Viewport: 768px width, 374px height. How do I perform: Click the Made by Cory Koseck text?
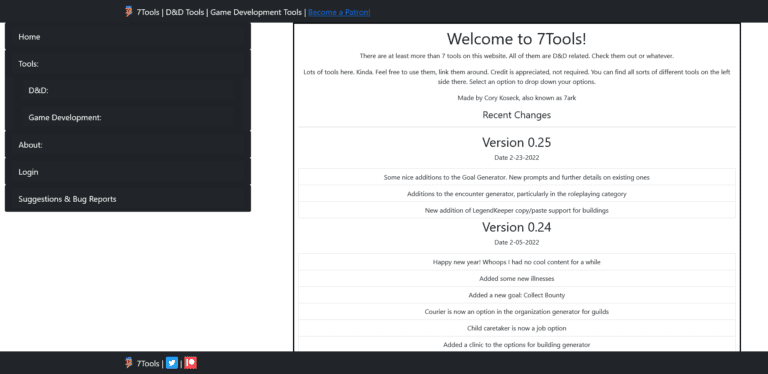click(517, 98)
